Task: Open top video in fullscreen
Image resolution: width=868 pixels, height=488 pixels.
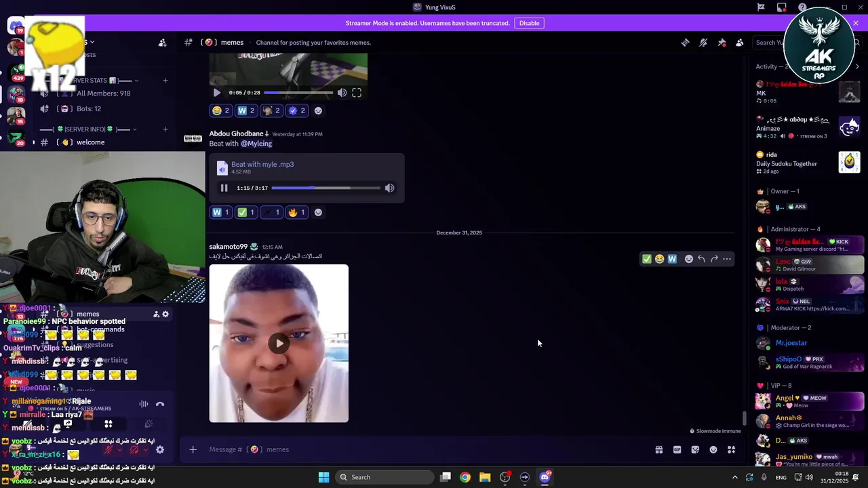Action: pyautogui.click(x=357, y=93)
